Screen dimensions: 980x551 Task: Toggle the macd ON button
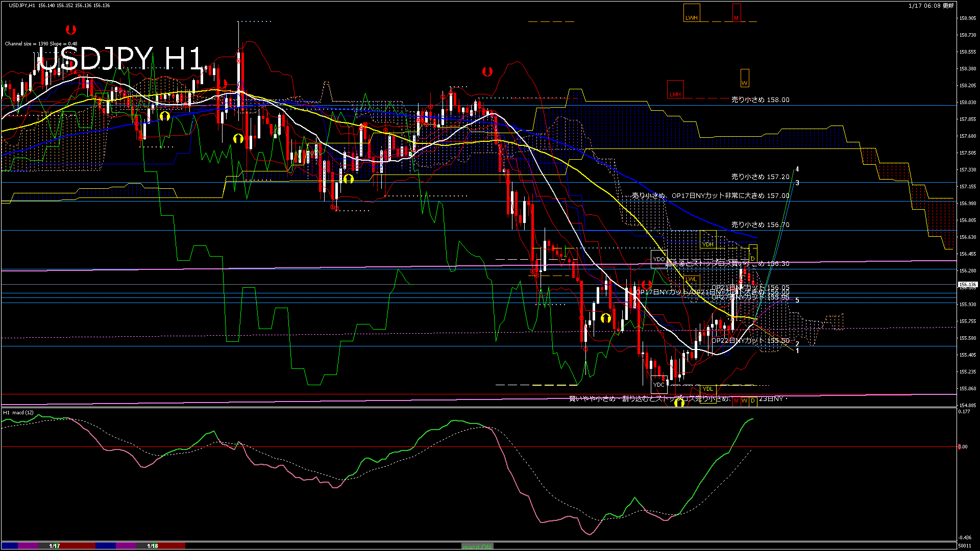(x=477, y=546)
